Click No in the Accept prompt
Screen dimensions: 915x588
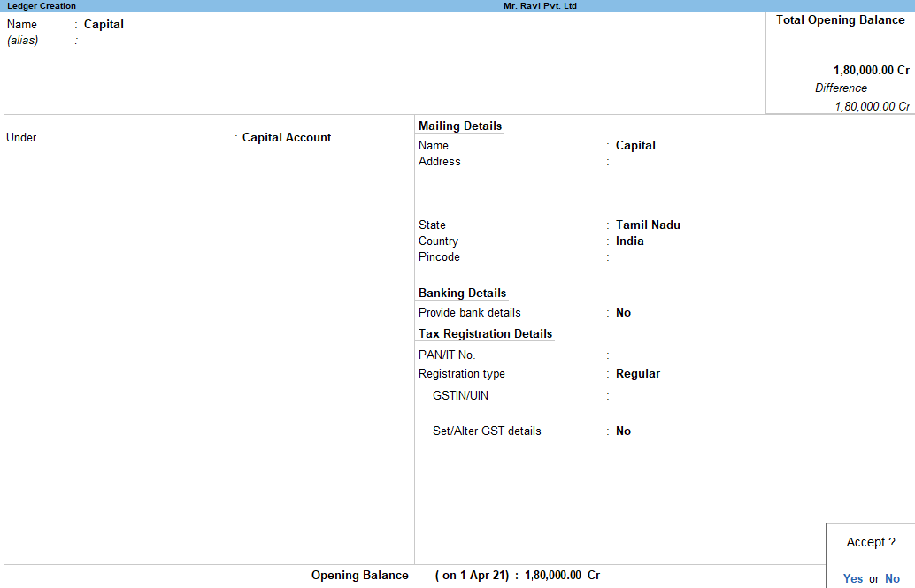click(892, 578)
